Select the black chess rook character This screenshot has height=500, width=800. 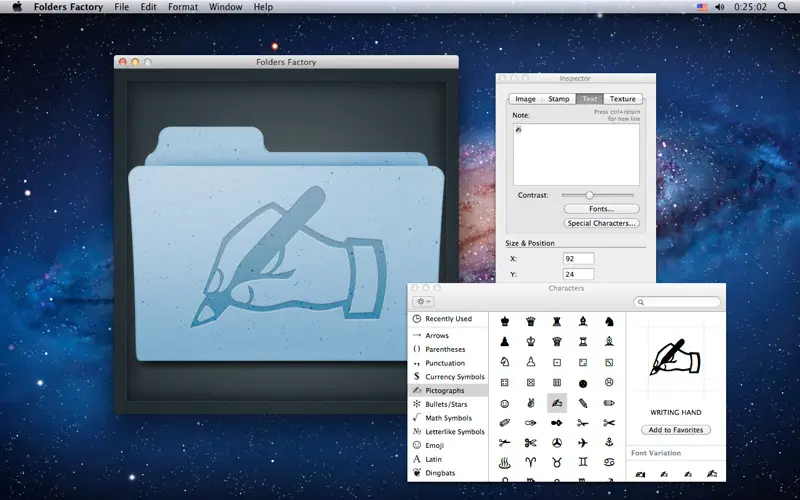(x=557, y=321)
